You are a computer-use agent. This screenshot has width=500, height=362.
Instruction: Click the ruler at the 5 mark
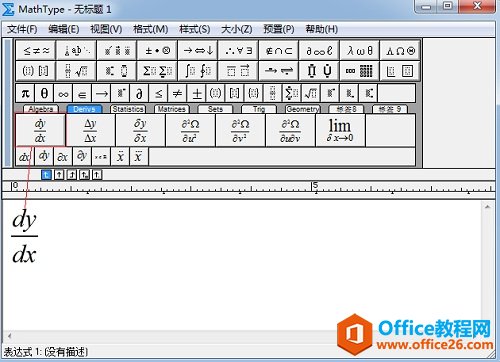(315, 187)
